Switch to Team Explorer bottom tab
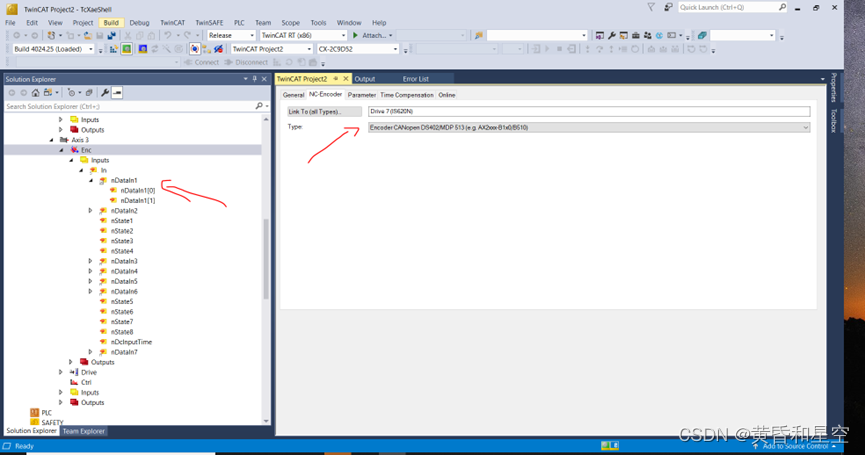 tap(83, 431)
